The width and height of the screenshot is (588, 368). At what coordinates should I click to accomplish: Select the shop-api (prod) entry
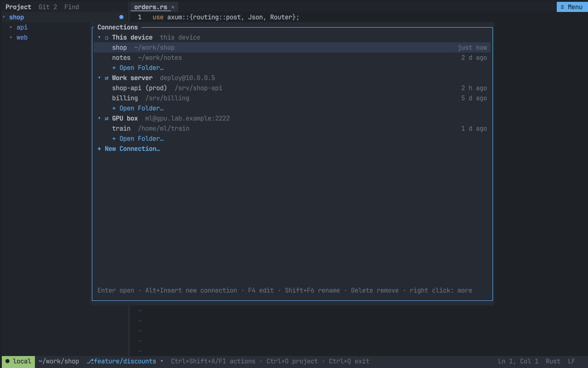click(292, 88)
